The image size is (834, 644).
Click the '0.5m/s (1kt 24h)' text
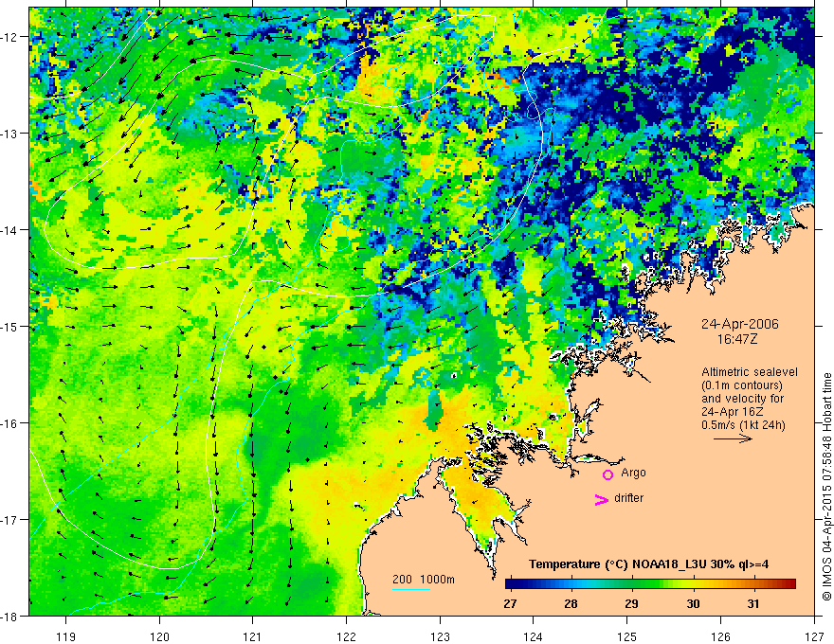(x=743, y=424)
